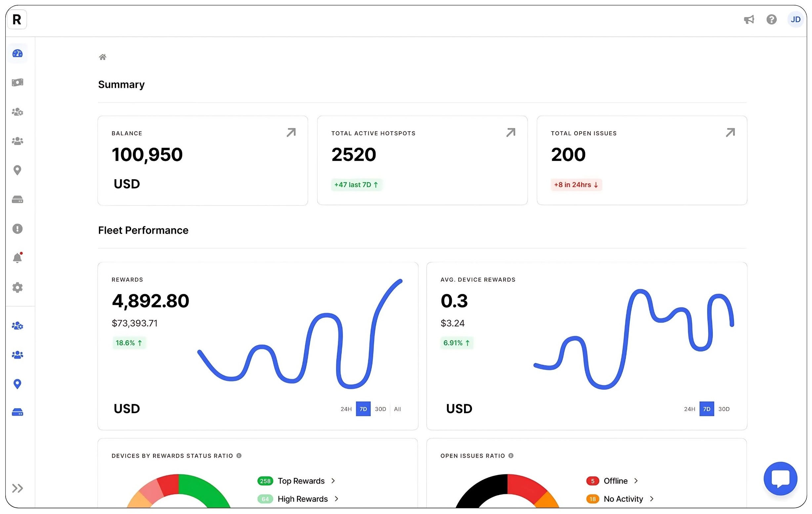
Task: Click the JD user avatar
Action: point(795,20)
